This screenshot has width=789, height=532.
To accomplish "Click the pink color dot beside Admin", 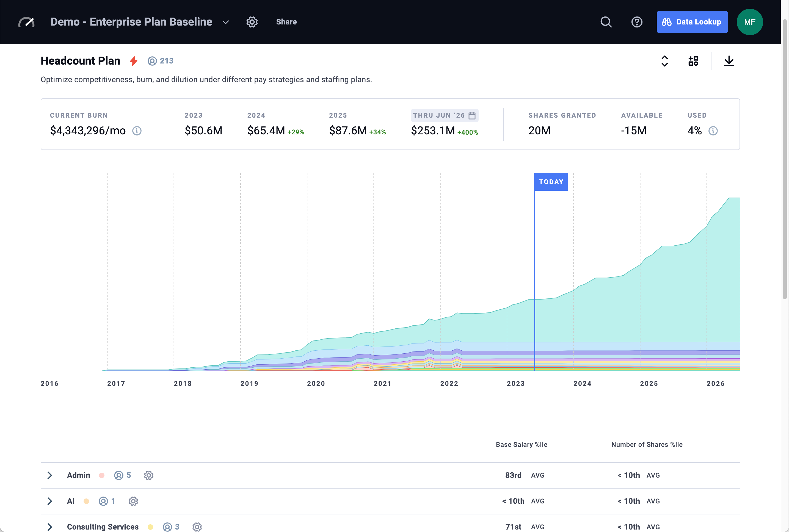I will coord(101,475).
